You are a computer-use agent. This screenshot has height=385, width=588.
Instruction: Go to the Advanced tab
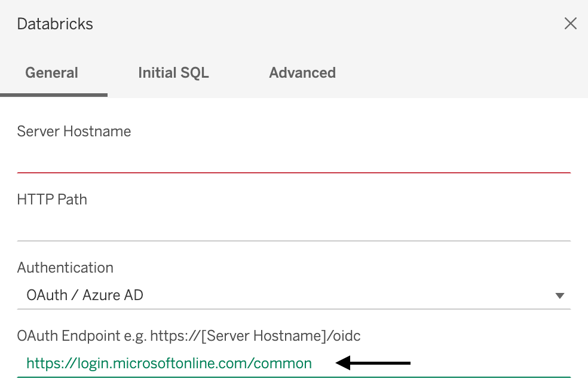point(302,73)
